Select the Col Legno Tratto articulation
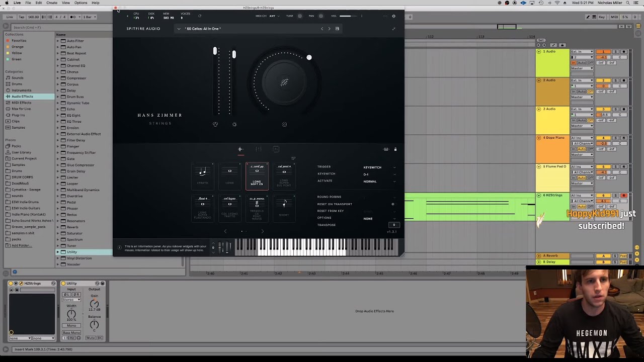 [229, 208]
